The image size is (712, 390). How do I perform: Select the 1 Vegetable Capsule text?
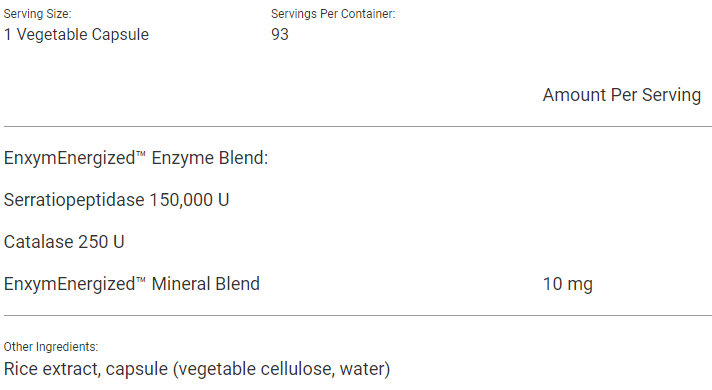tap(76, 35)
